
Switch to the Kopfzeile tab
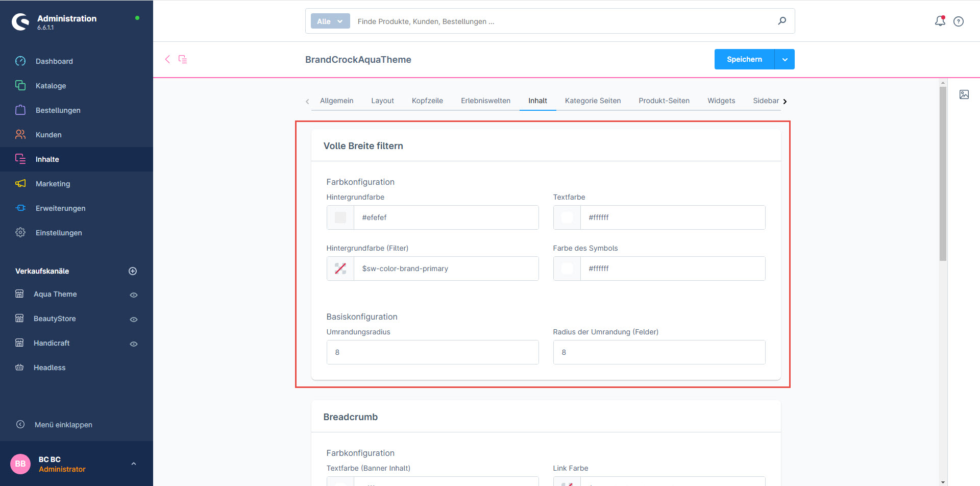(427, 101)
